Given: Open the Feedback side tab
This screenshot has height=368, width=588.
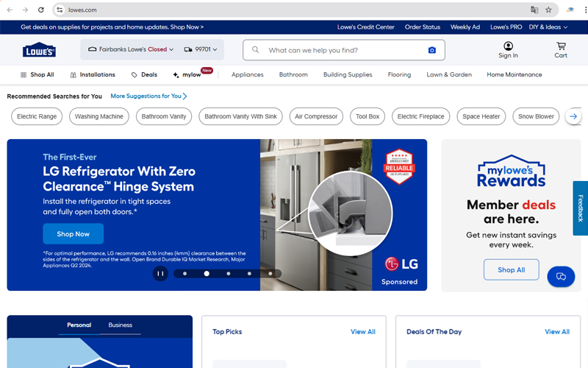Looking at the screenshot, I should tap(581, 208).
